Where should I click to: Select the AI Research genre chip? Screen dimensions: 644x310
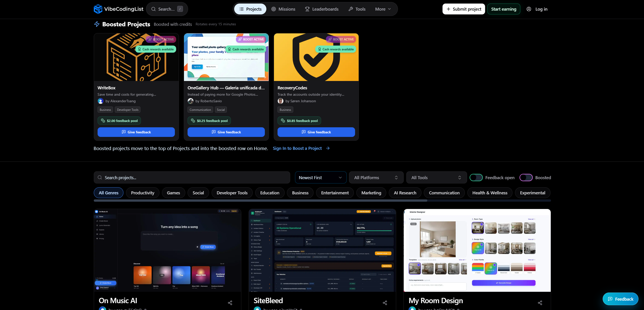(405, 193)
